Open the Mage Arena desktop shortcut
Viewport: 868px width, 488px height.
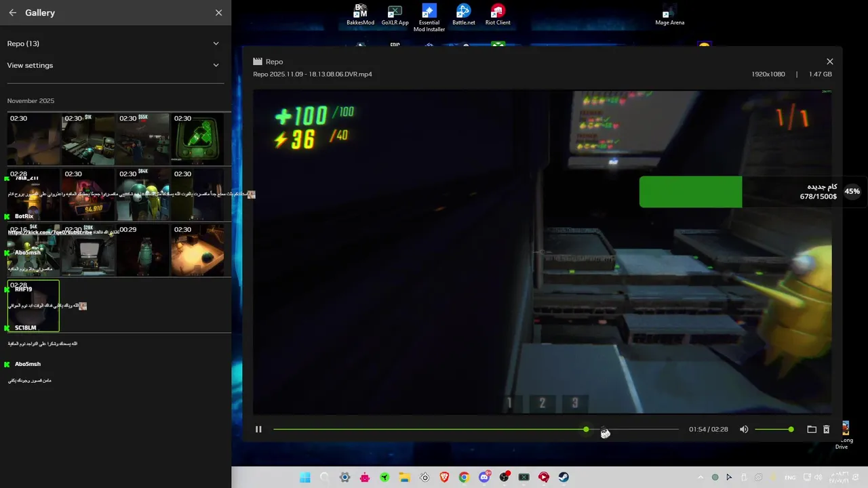pos(669,16)
